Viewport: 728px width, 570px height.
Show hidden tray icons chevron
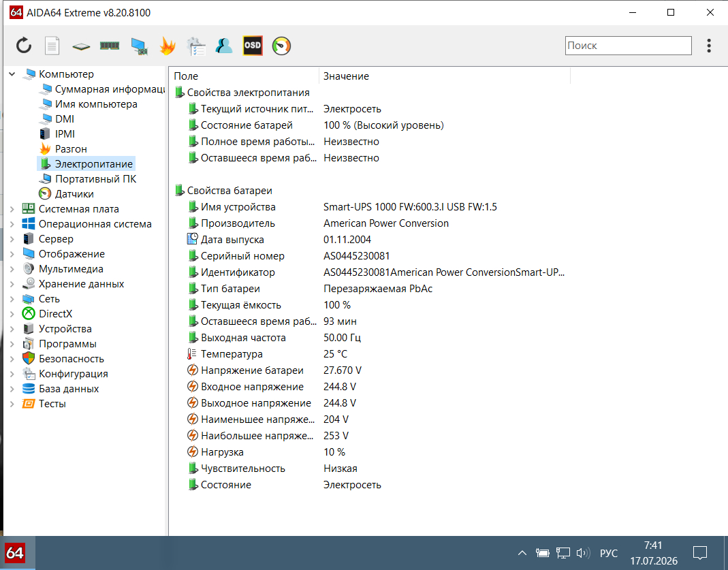pyautogui.click(x=522, y=553)
